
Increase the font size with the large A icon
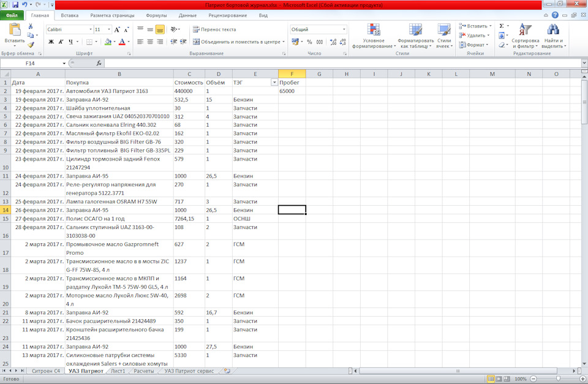[x=117, y=29]
